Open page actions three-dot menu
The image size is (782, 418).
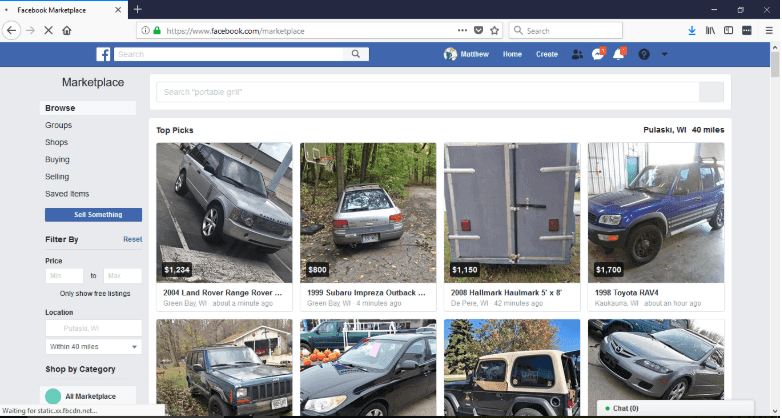pyautogui.click(x=462, y=30)
